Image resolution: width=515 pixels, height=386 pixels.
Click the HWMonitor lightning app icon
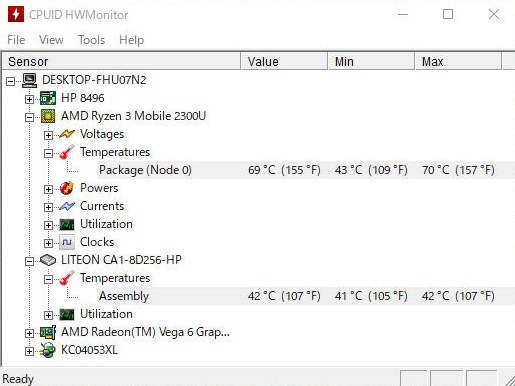[16, 14]
